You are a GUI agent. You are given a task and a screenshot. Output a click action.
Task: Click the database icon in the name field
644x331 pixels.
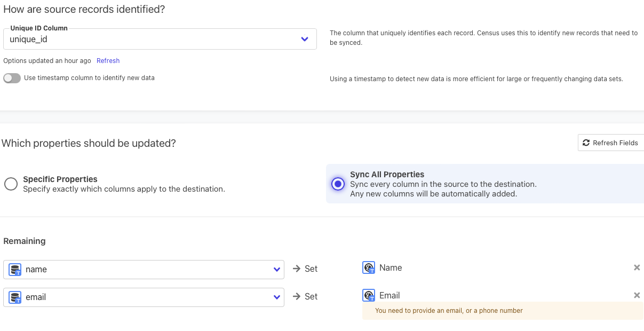coord(15,270)
